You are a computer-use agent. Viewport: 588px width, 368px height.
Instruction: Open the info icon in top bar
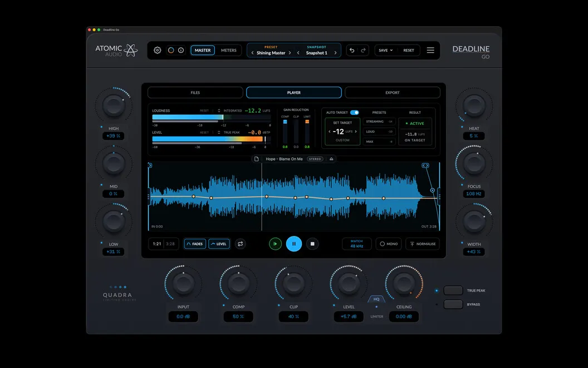[181, 50]
